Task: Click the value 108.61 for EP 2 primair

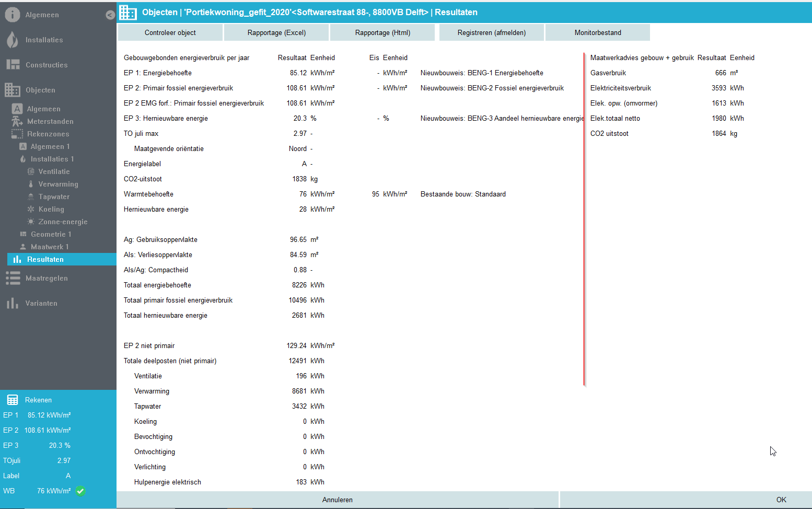Action: [x=296, y=88]
